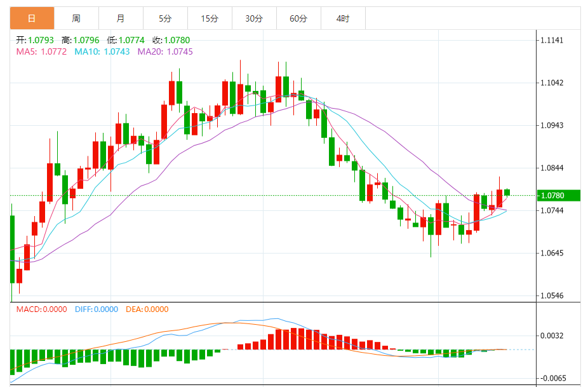Click the MA10: 1.0743 legend

pyautogui.click(x=102, y=52)
